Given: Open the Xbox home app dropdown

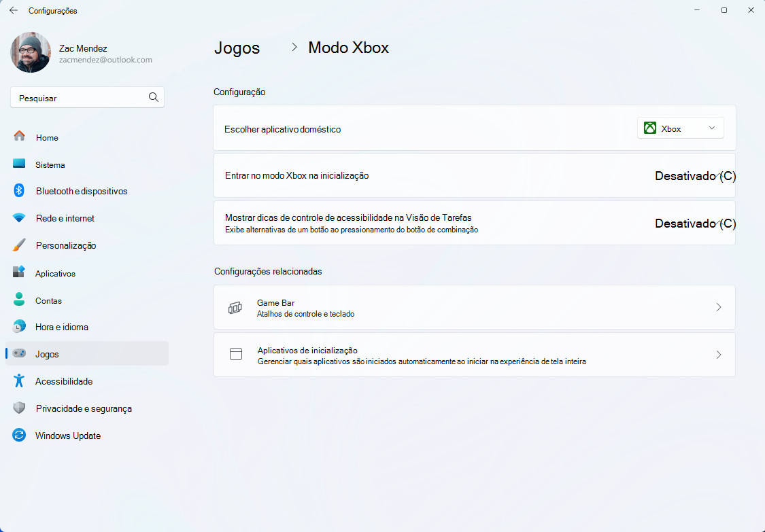Looking at the screenshot, I should 680,128.
